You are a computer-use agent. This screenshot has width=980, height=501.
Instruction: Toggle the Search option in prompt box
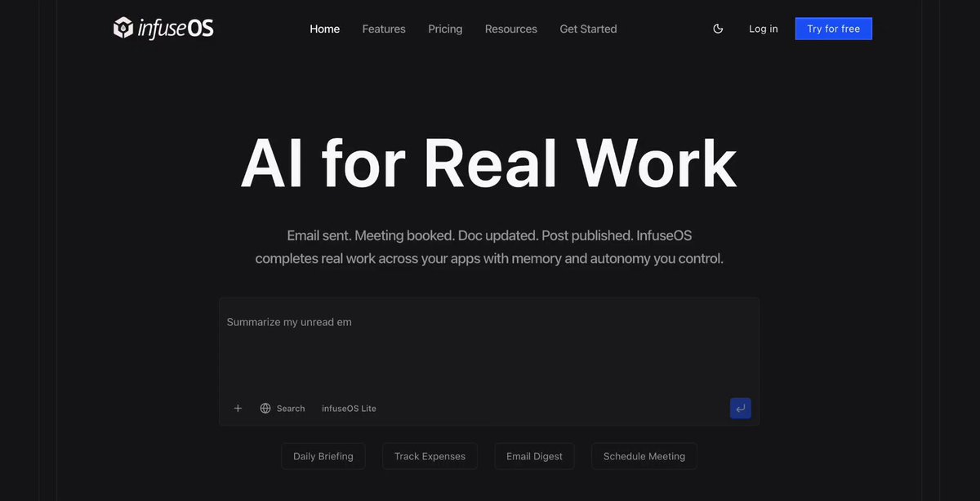click(283, 409)
